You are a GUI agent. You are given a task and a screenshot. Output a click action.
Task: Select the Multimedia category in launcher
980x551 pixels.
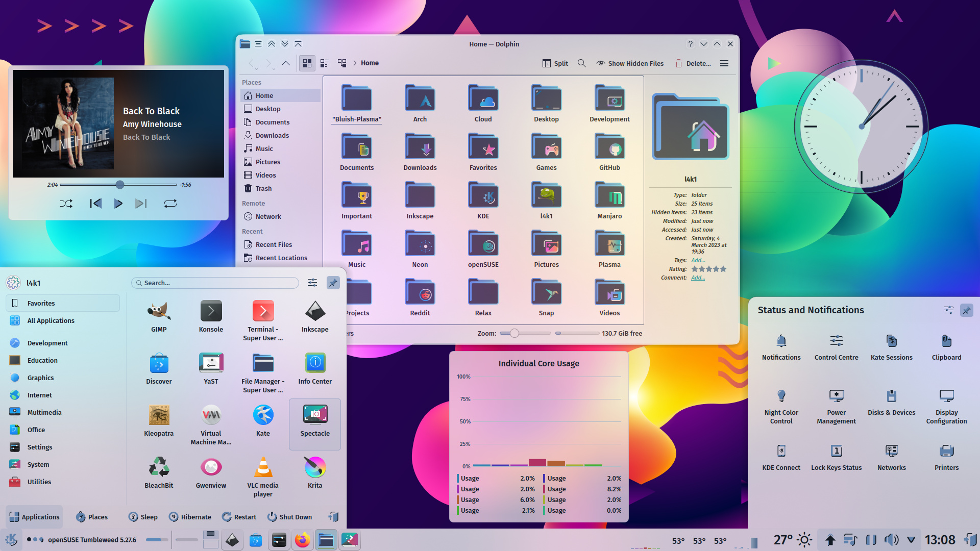coord(63,412)
